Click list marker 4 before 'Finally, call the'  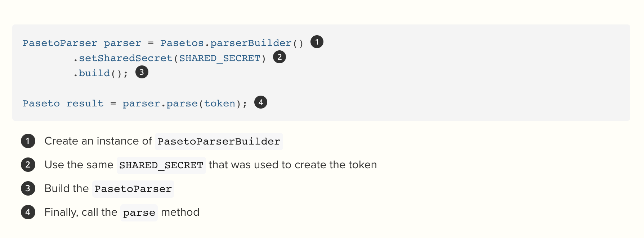pyautogui.click(x=28, y=212)
